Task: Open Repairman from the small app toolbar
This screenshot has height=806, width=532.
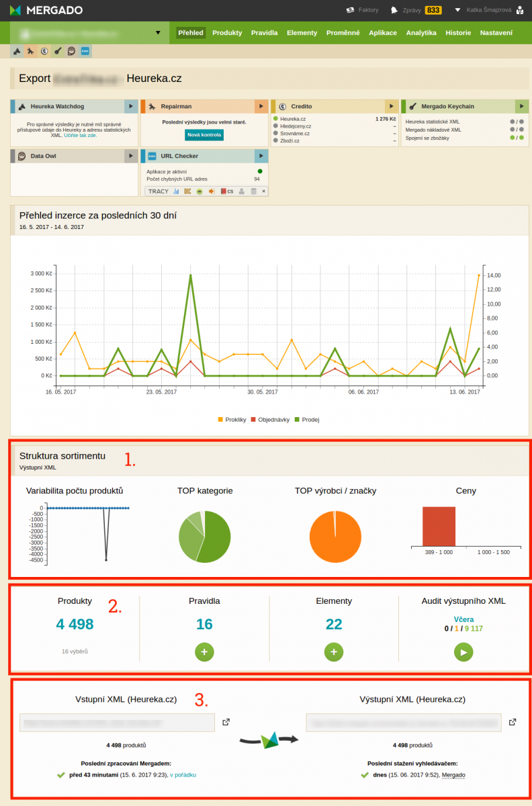Action: [x=31, y=50]
